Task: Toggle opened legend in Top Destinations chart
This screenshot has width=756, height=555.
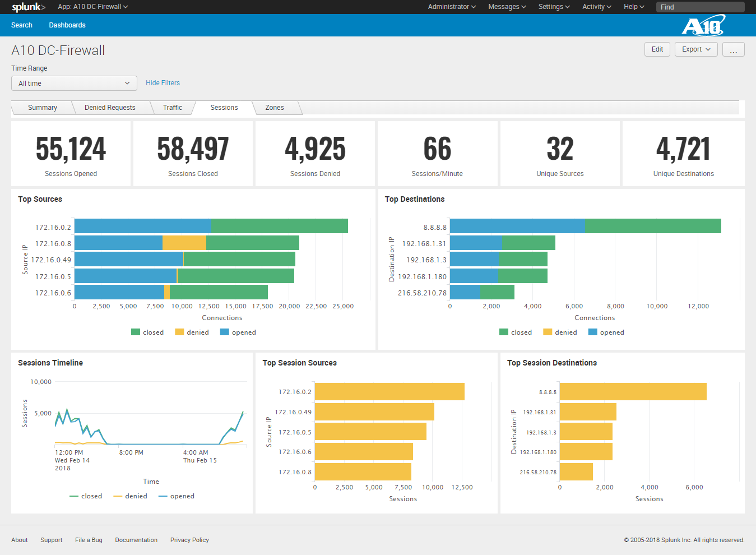Action: tap(606, 332)
